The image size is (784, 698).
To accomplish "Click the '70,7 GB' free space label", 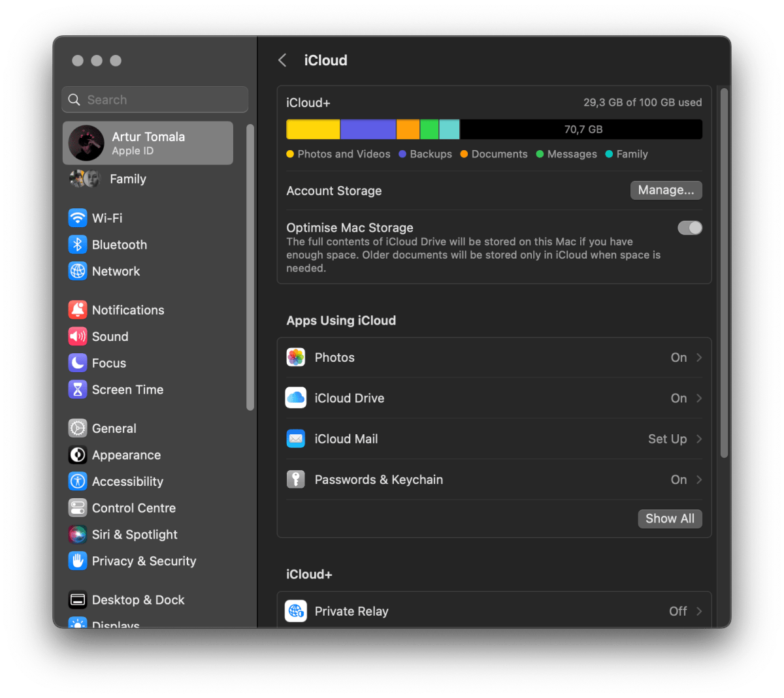I will 583,129.
